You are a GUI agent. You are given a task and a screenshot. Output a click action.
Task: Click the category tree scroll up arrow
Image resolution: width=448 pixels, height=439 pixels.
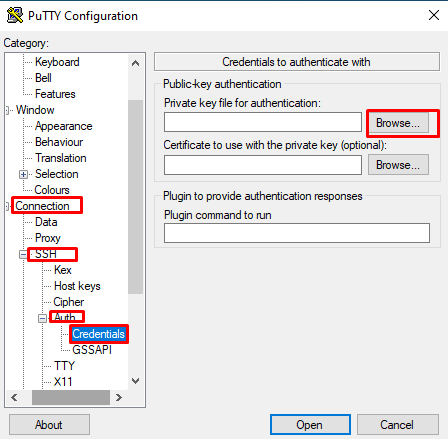[x=135, y=63]
